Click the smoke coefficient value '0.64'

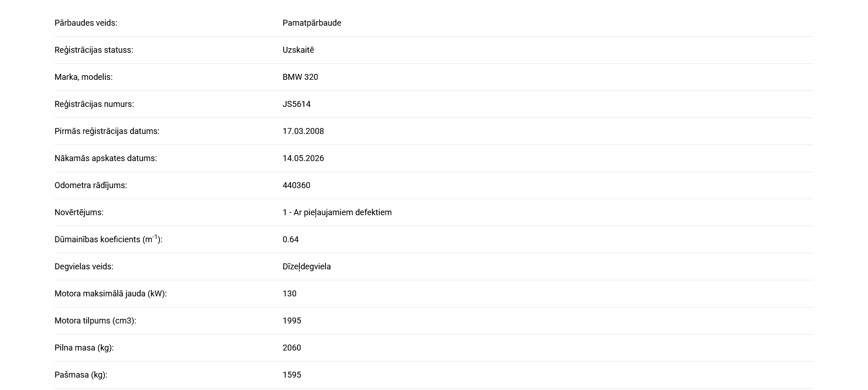pyautogui.click(x=291, y=240)
